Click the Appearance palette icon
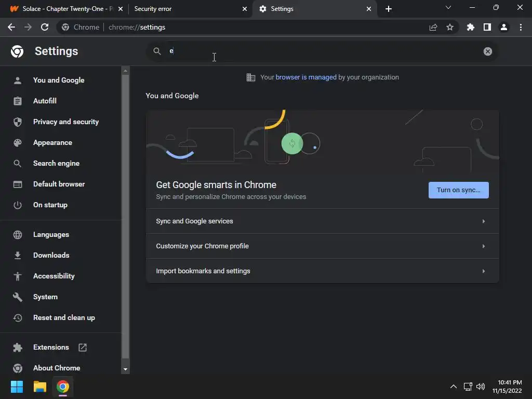 [18, 143]
